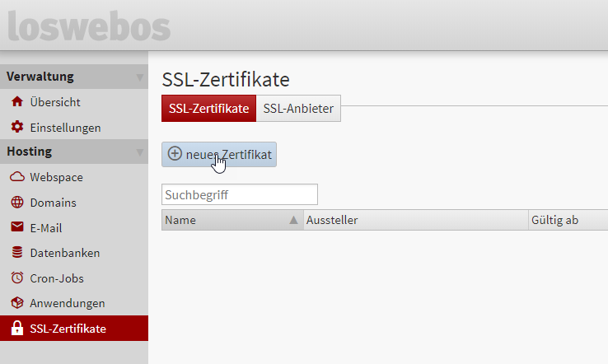Click the lock icon for SSL-Zertifikate

[x=16, y=329]
